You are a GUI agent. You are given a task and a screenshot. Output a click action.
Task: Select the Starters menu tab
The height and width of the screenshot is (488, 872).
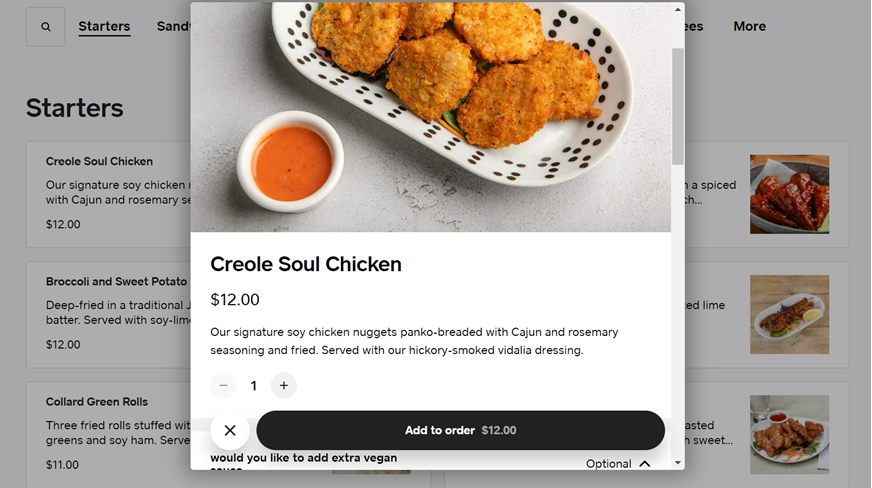pyautogui.click(x=104, y=27)
